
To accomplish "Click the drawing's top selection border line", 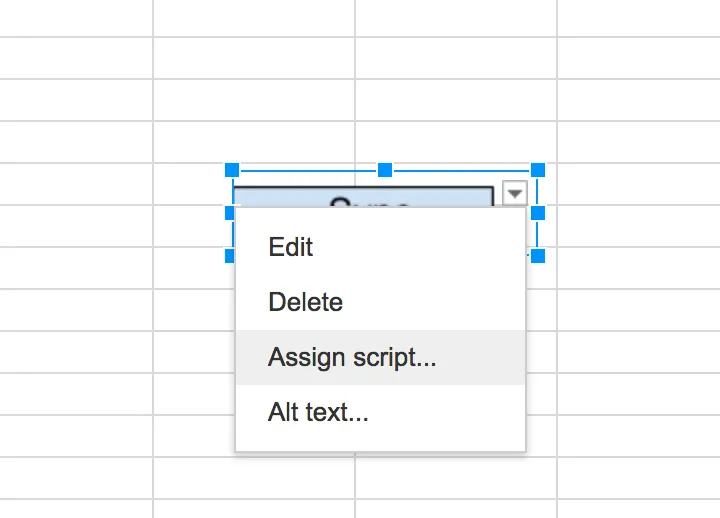I will 308,171.
